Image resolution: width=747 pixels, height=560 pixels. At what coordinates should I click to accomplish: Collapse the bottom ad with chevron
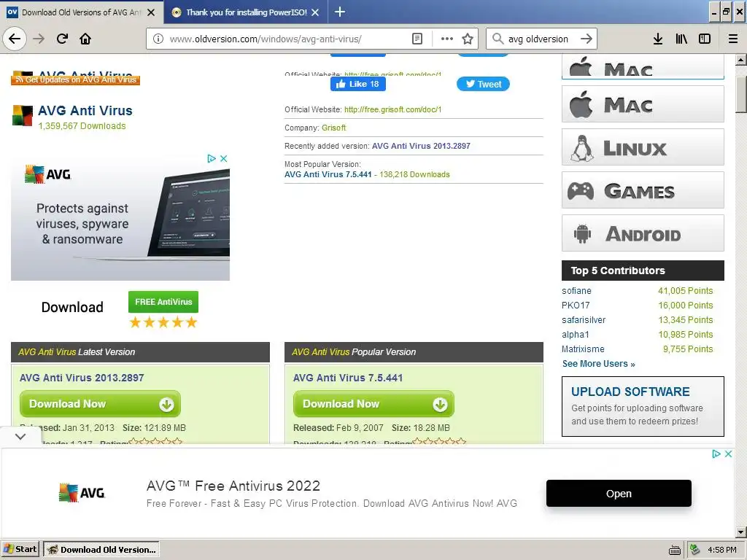tap(20, 436)
